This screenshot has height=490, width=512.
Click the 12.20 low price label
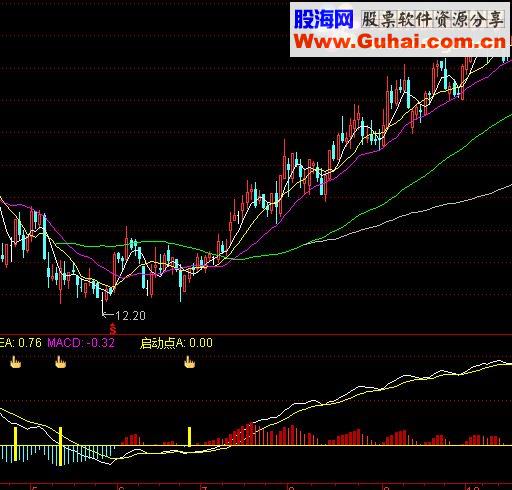click(x=130, y=315)
